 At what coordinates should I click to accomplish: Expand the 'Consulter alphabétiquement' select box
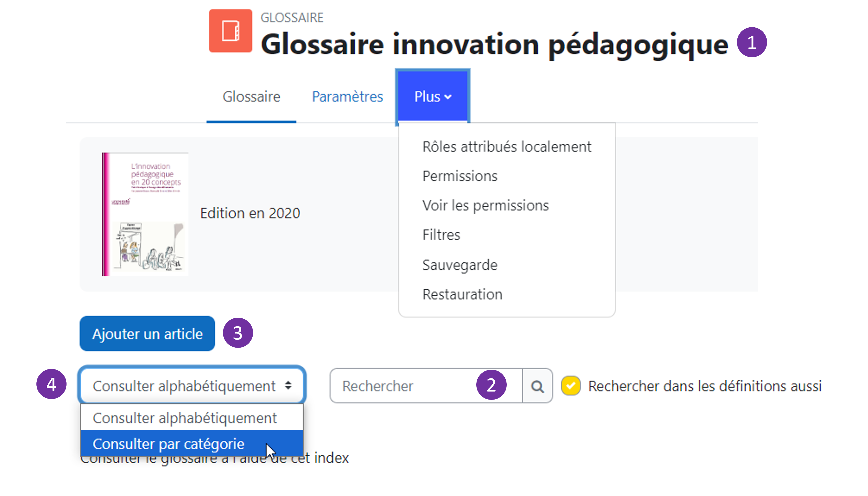click(192, 386)
